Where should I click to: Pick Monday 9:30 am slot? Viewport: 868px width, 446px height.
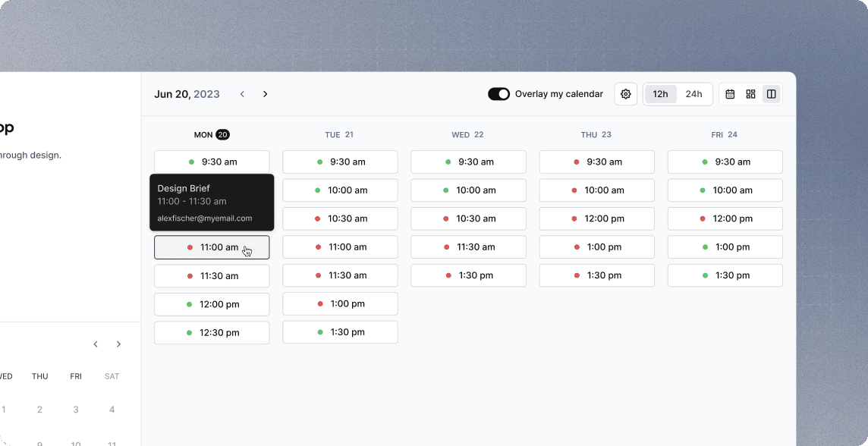point(212,162)
